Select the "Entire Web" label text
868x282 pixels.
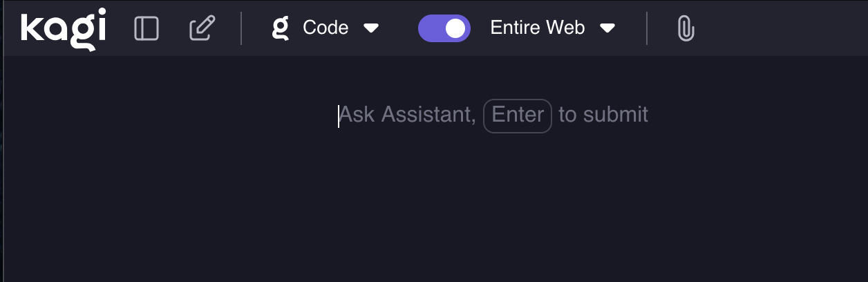pos(537,28)
